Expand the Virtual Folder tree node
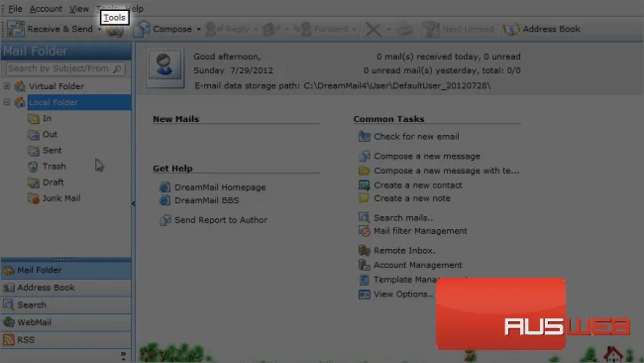The image size is (644, 363). point(7,86)
